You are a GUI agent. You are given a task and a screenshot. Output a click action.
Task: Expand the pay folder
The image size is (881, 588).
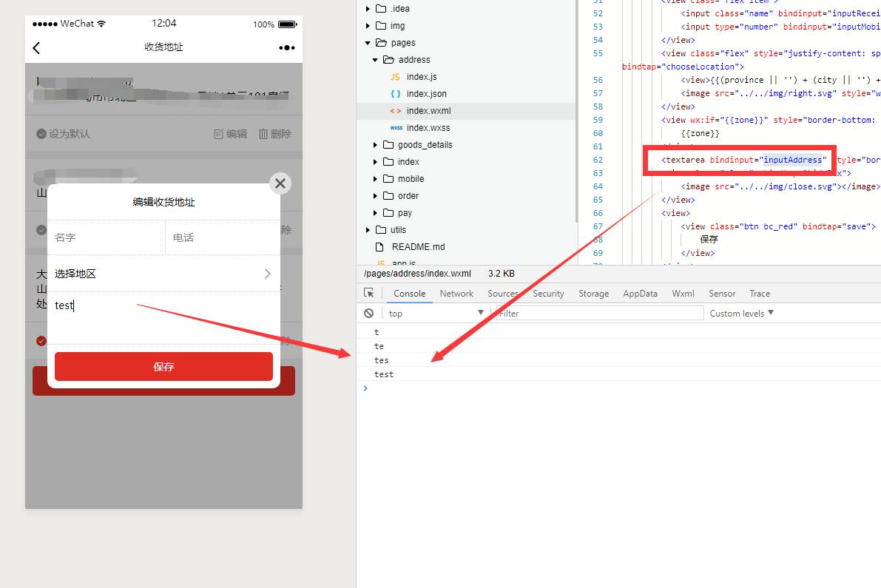375,213
